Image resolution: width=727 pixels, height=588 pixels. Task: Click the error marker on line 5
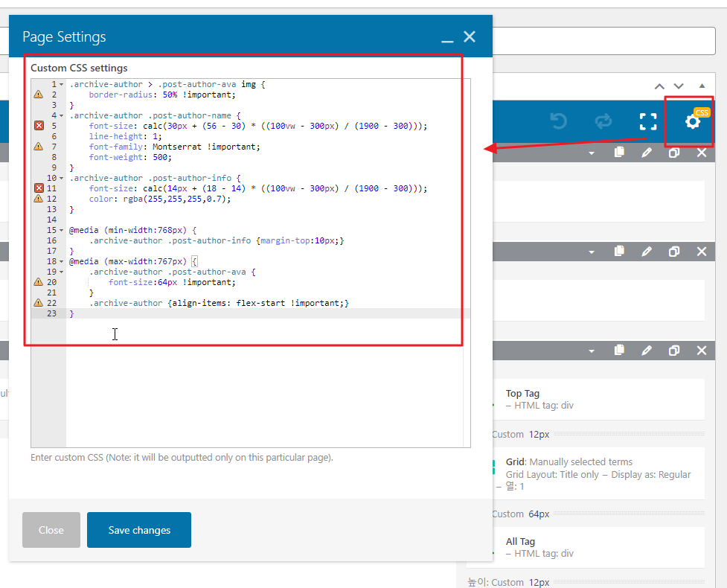click(39, 126)
